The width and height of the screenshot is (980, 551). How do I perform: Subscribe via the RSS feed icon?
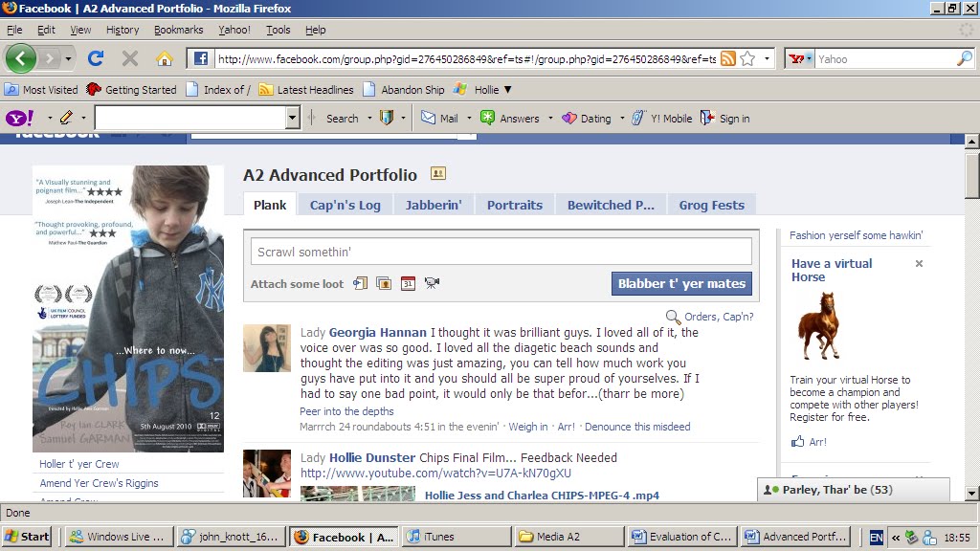tap(728, 58)
